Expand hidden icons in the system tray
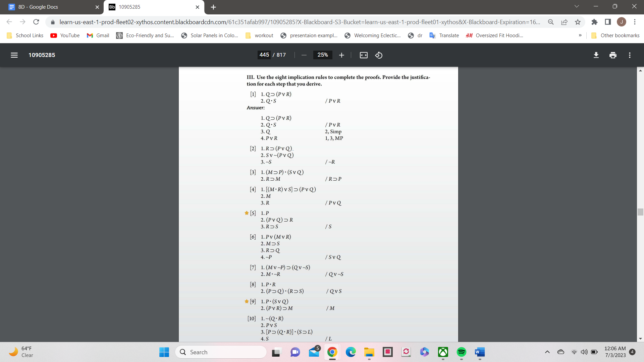 click(x=547, y=352)
